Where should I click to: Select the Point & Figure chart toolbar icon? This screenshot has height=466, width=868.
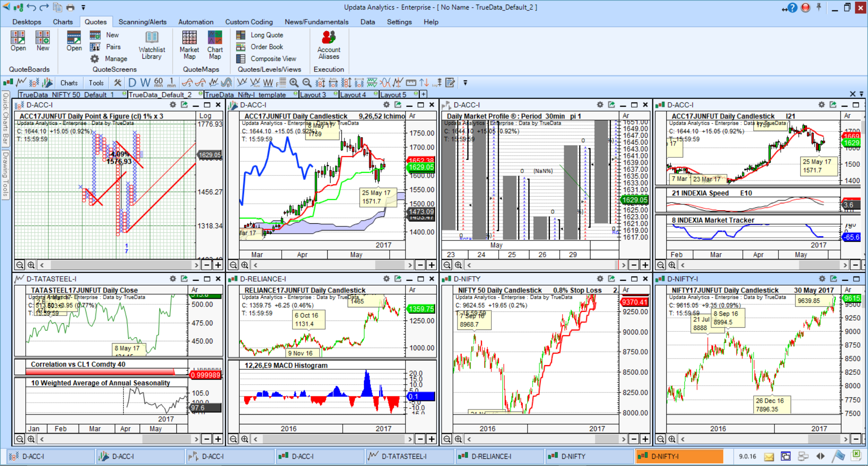(x=34, y=83)
